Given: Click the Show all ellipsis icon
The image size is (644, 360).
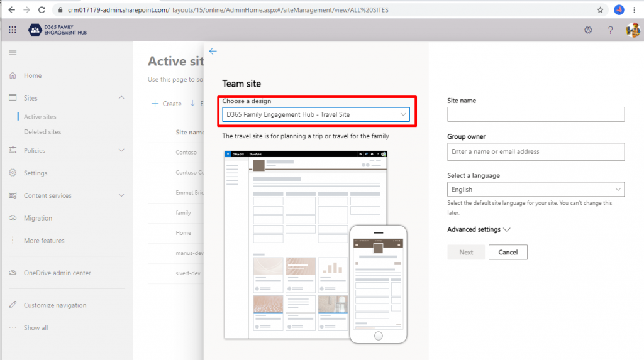Looking at the screenshot, I should click(13, 327).
